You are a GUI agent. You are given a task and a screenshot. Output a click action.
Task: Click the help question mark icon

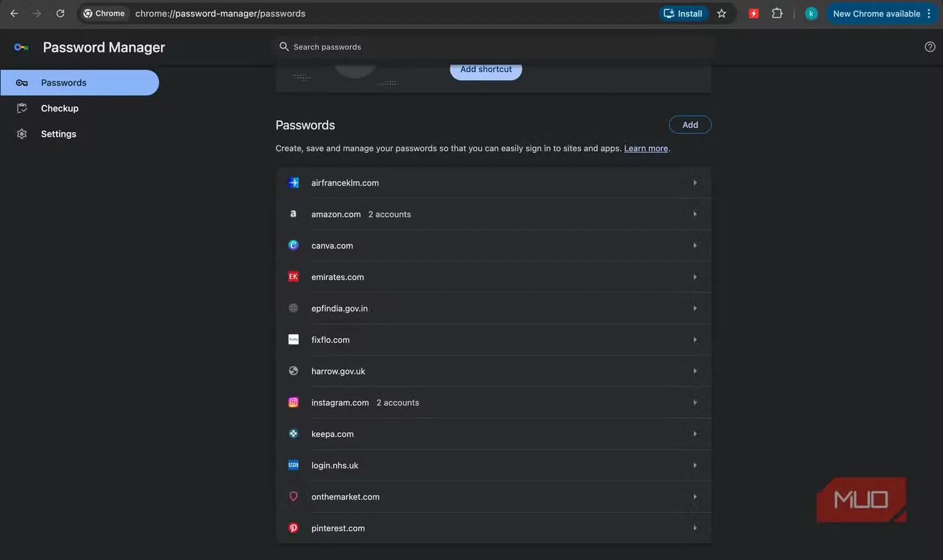(x=930, y=47)
